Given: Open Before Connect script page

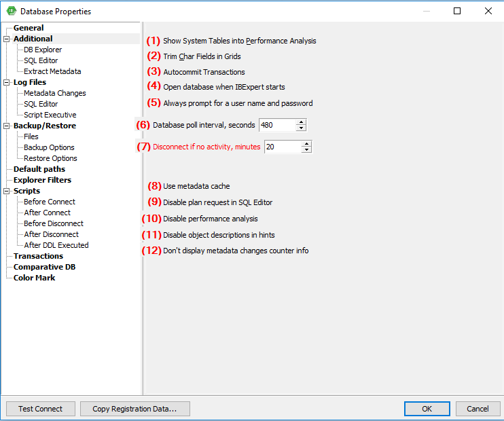Looking at the screenshot, I should coord(50,202).
